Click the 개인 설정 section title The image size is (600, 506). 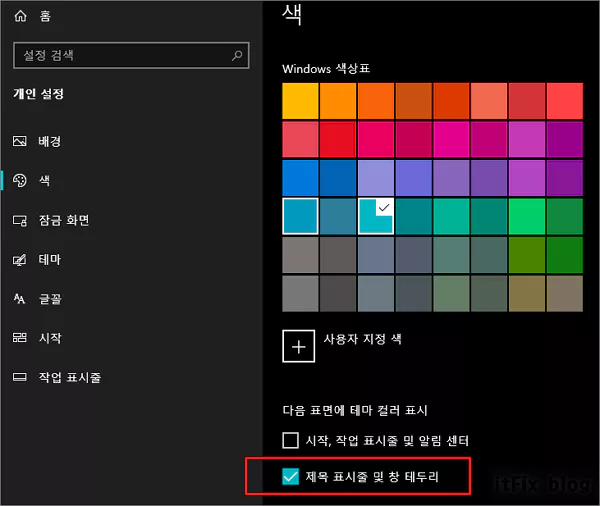click(39, 94)
